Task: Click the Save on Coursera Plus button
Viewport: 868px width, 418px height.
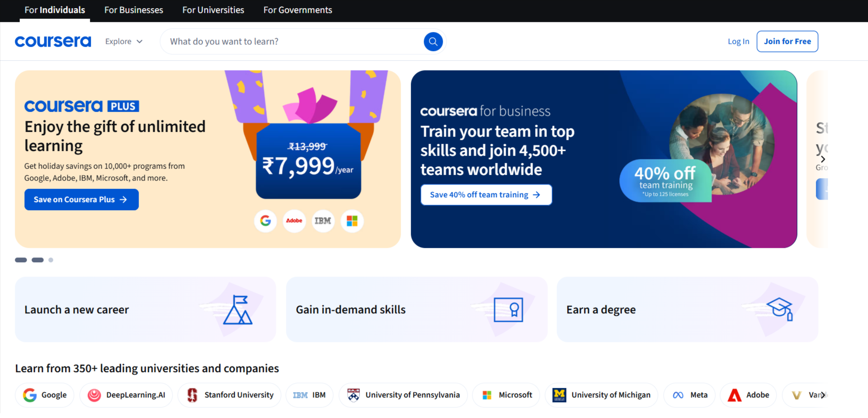Action: pos(81,200)
